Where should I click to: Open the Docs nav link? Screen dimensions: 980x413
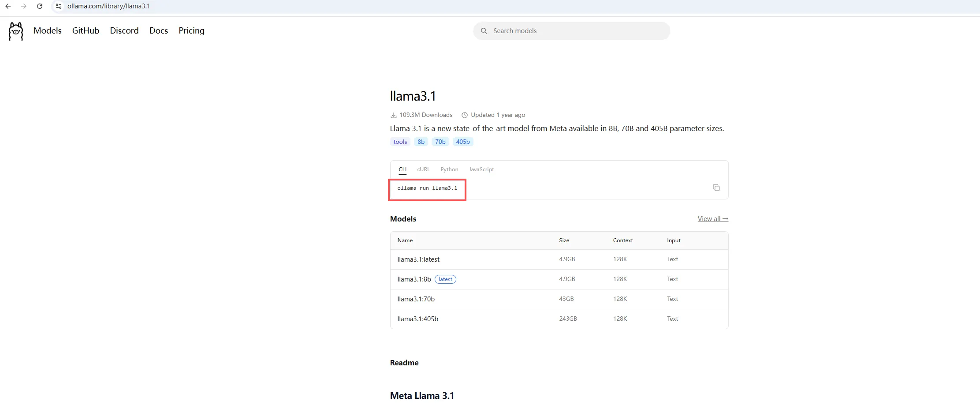(159, 30)
